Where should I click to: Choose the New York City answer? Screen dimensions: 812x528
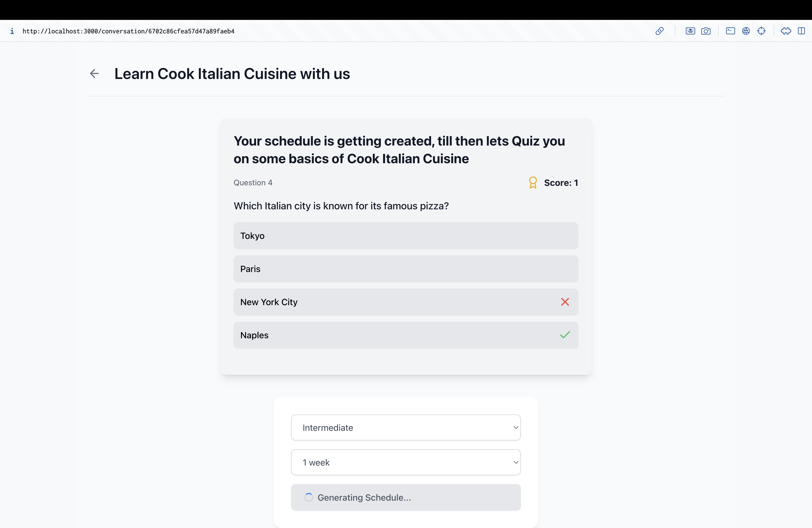coord(405,302)
